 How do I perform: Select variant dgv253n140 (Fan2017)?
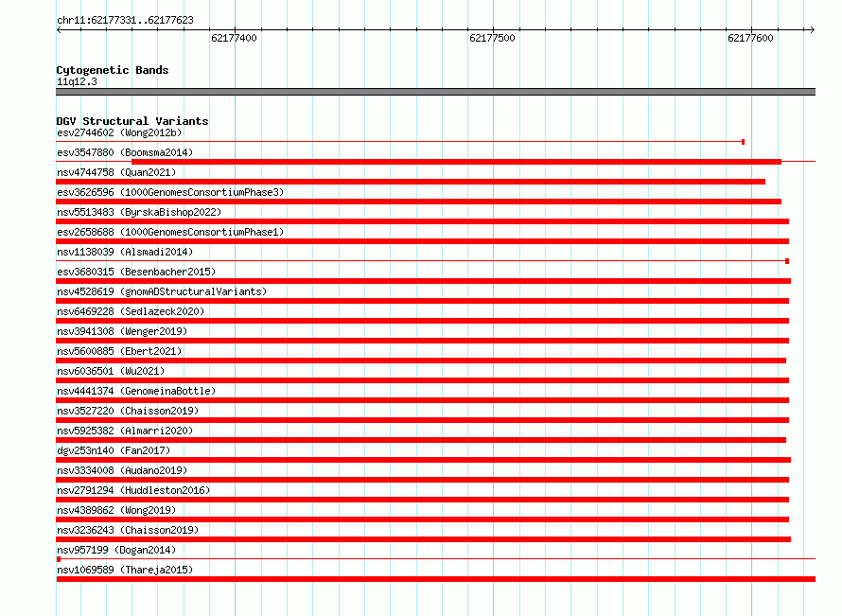(x=114, y=450)
